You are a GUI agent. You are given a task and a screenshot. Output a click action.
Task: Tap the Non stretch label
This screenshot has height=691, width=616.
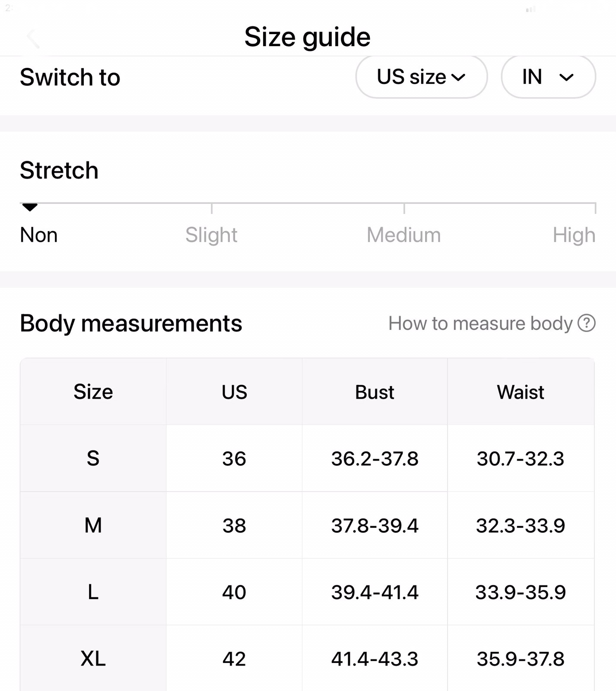(x=39, y=235)
